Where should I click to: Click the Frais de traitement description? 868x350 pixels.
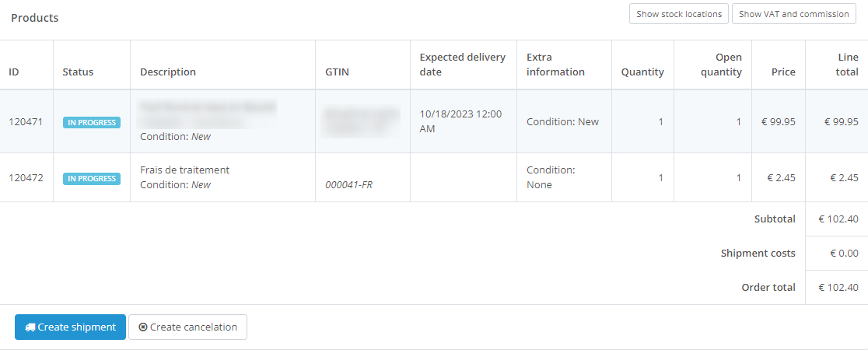click(x=184, y=170)
